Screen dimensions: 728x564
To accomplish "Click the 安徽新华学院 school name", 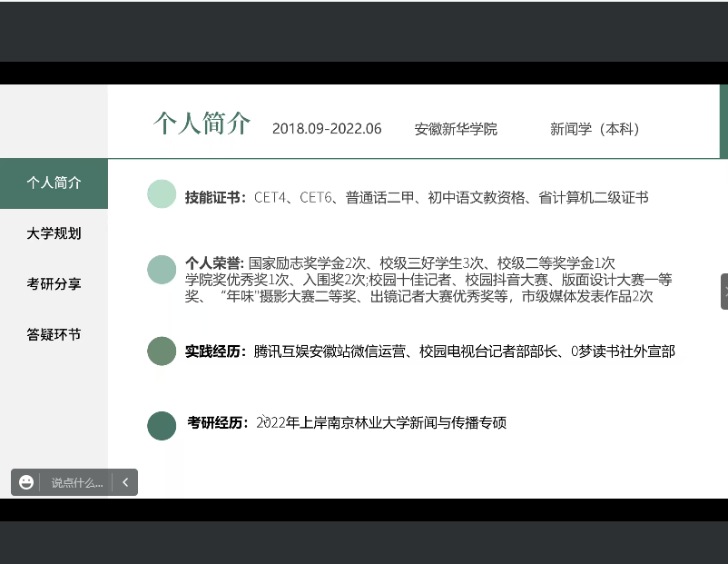I will coord(456,129).
